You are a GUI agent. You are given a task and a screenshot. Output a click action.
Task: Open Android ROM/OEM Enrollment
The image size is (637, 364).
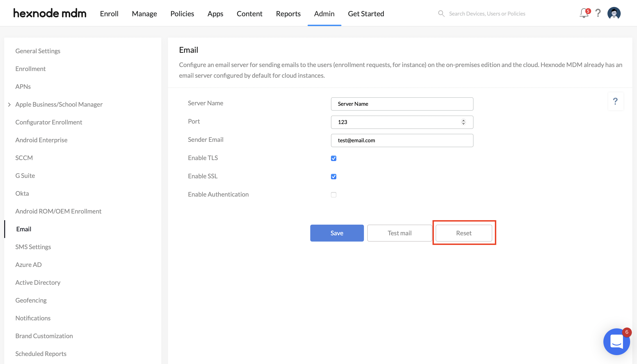tap(58, 211)
